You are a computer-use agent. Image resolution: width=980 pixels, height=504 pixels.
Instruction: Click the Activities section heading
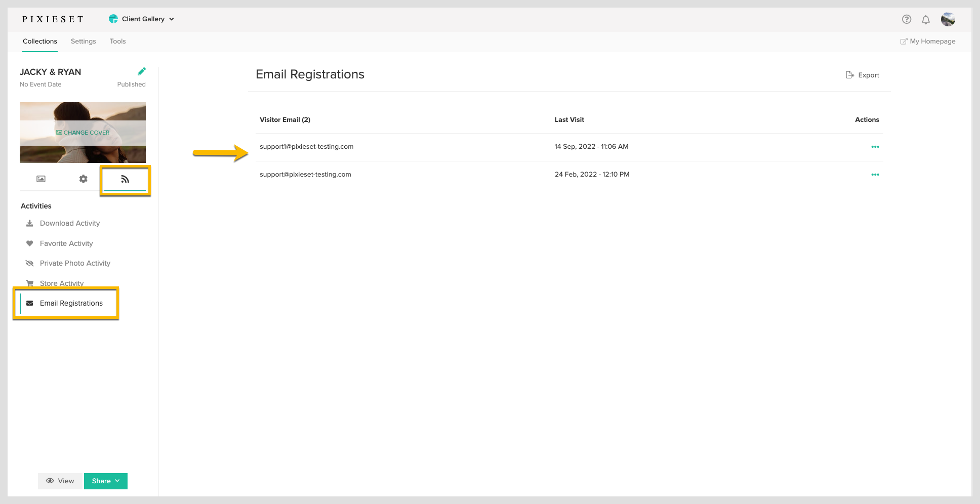pyautogui.click(x=36, y=206)
